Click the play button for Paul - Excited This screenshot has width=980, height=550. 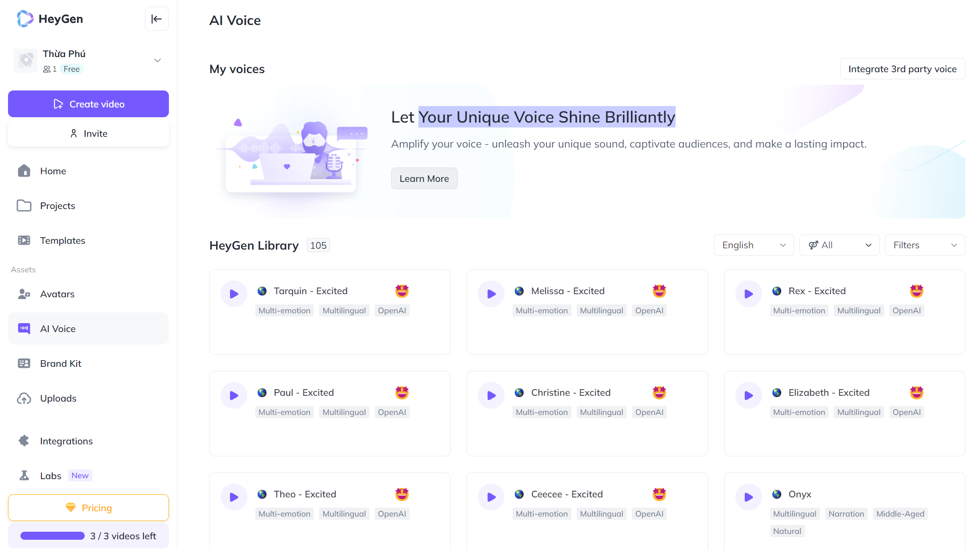point(234,395)
